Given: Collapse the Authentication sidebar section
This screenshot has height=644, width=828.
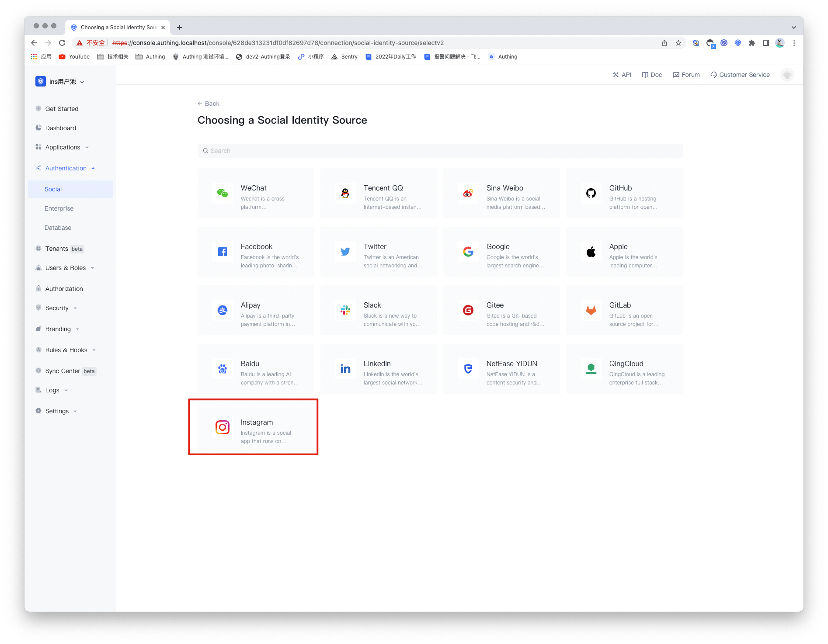Looking at the screenshot, I should pyautogui.click(x=66, y=168).
